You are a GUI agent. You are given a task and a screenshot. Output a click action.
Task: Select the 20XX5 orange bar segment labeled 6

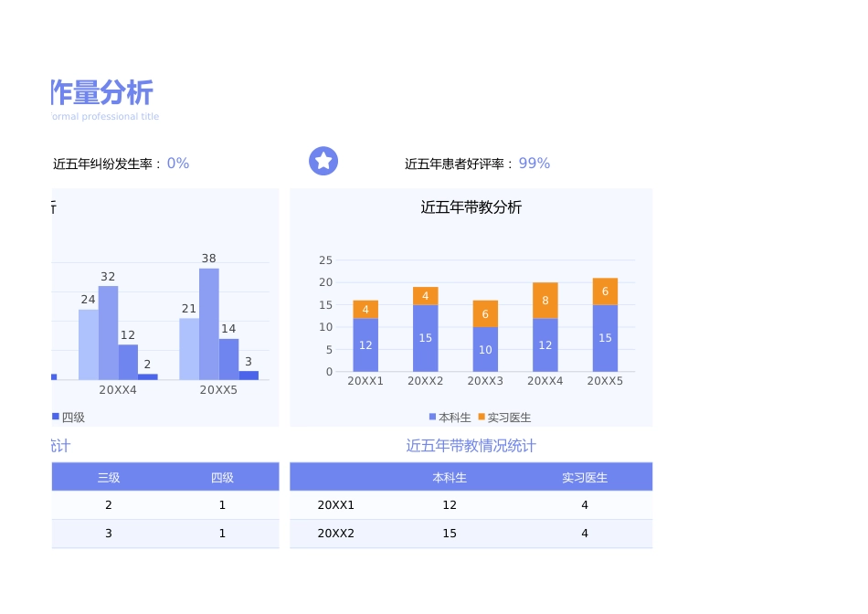(x=605, y=291)
